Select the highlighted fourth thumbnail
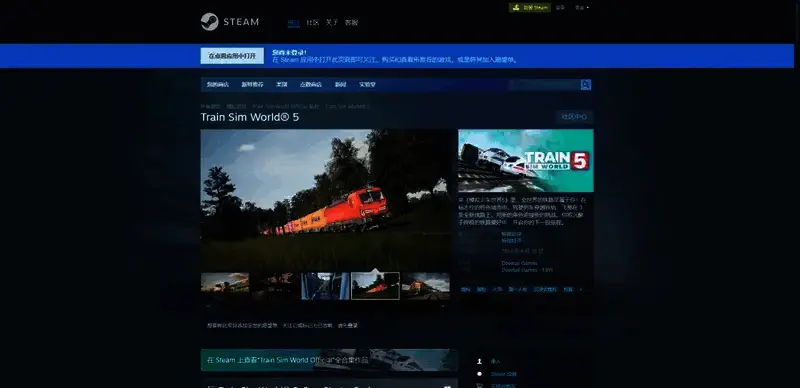The height and width of the screenshot is (388, 800). click(x=375, y=286)
